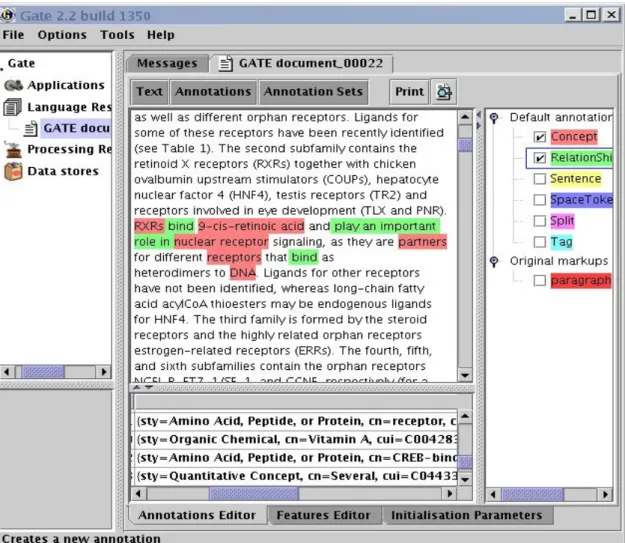Open the File menu
The height and width of the screenshot is (543, 625).
pyautogui.click(x=13, y=35)
